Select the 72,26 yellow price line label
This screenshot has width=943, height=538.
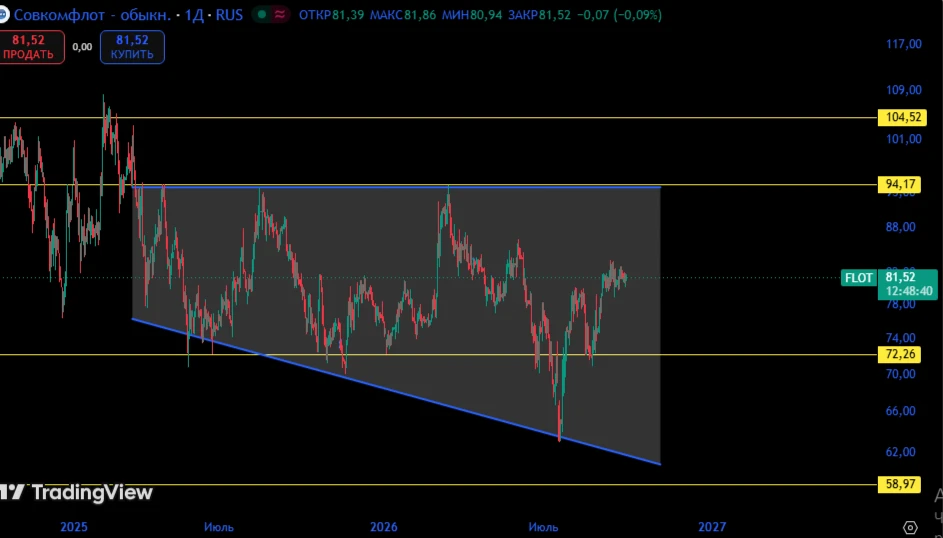[x=899, y=354]
